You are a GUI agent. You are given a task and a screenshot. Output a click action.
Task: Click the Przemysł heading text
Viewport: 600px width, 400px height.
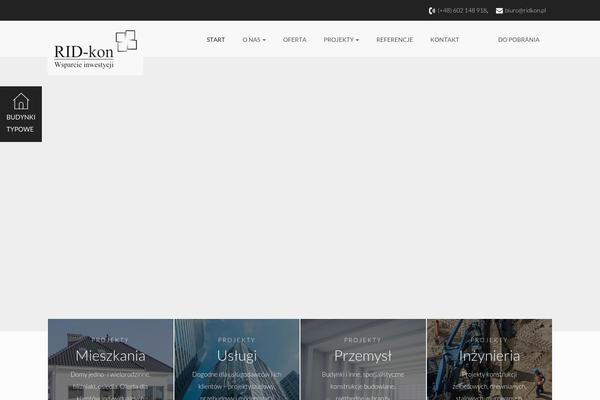click(x=363, y=356)
